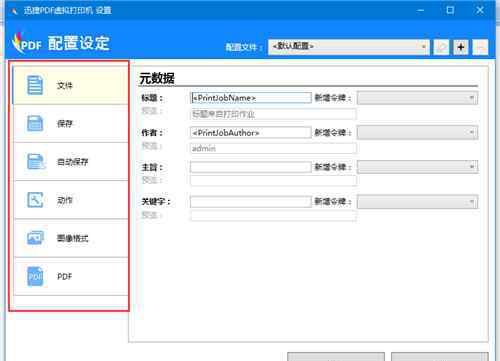The width and height of the screenshot is (500, 361).
Task: Click the 自动保存 icon
Action: click(x=35, y=162)
